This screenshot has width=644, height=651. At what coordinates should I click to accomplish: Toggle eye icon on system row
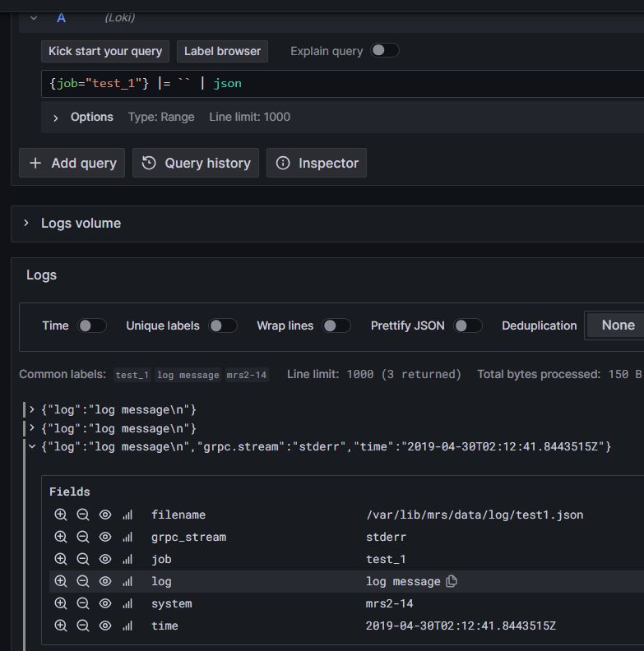tap(105, 603)
